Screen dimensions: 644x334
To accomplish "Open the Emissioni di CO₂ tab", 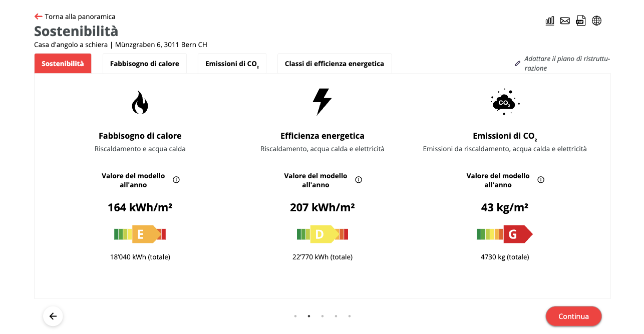I will click(232, 64).
